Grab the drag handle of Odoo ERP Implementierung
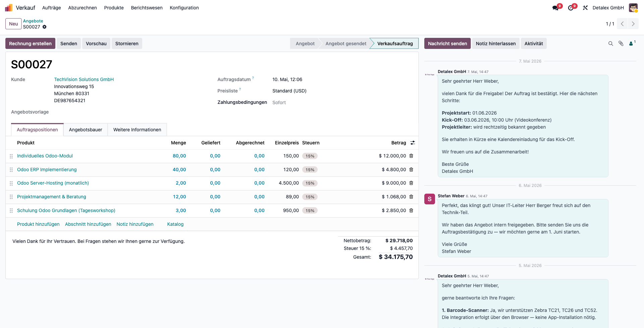This screenshot has width=644, height=328. (x=11, y=170)
